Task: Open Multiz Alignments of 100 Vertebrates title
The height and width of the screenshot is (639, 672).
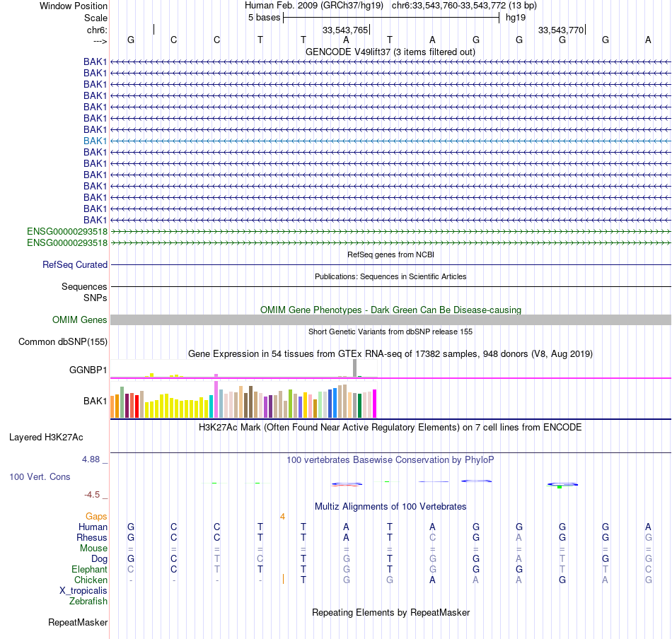Action: pyautogui.click(x=390, y=506)
